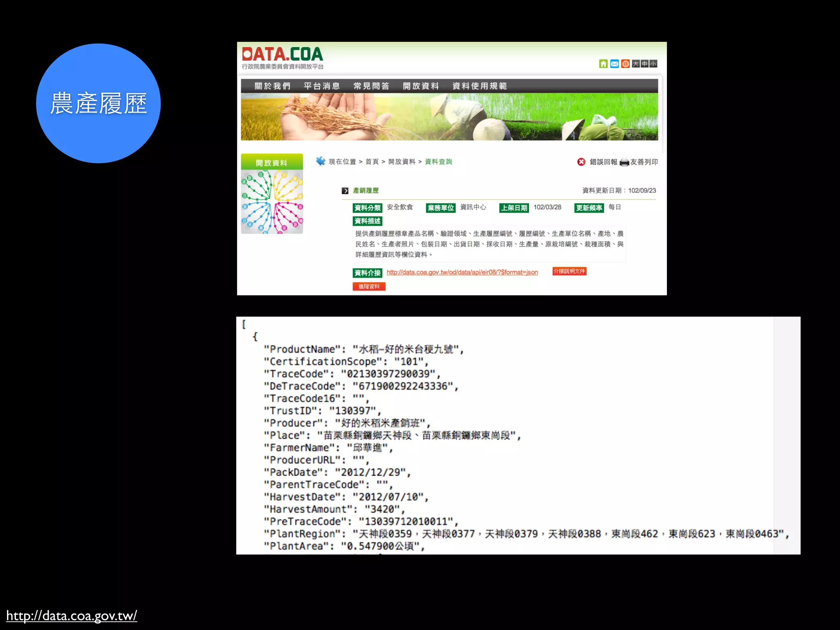Screen dimensions: 840x630
Task: Set font size to small (小)
Action: (x=653, y=64)
